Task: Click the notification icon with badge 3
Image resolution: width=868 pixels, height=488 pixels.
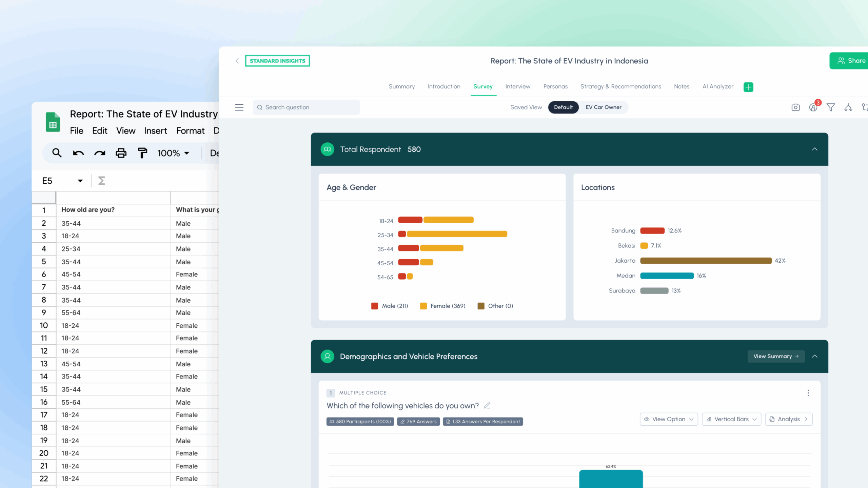Action: [x=813, y=107]
